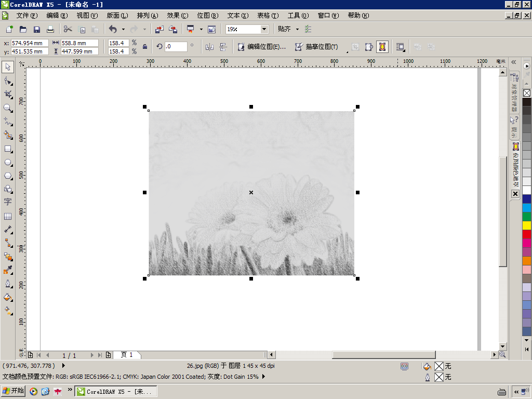
Task: Close the docker with the X button
Action: [515, 194]
